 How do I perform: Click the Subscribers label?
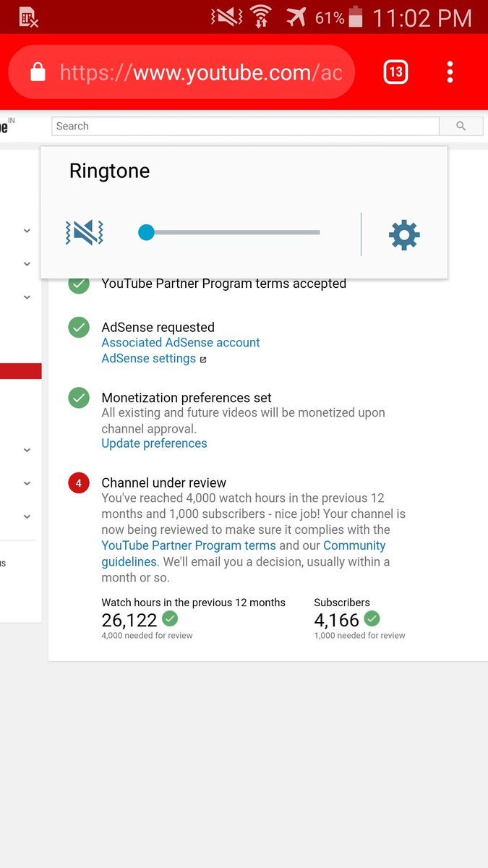342,603
